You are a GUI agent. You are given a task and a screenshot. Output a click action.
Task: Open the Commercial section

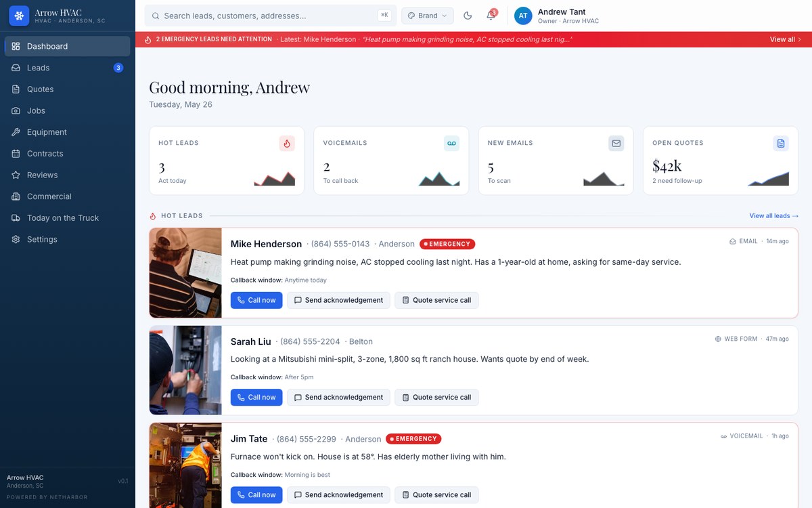coord(68,196)
